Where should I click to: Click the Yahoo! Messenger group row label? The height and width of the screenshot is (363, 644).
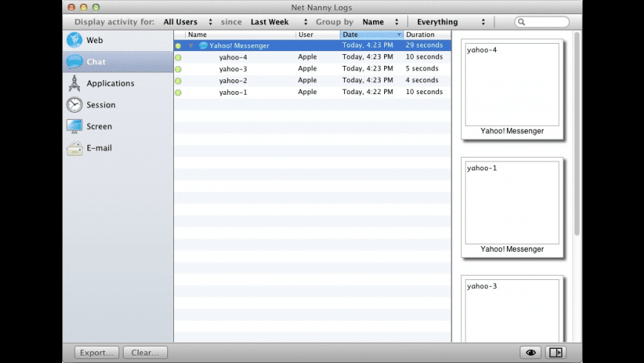coord(239,46)
